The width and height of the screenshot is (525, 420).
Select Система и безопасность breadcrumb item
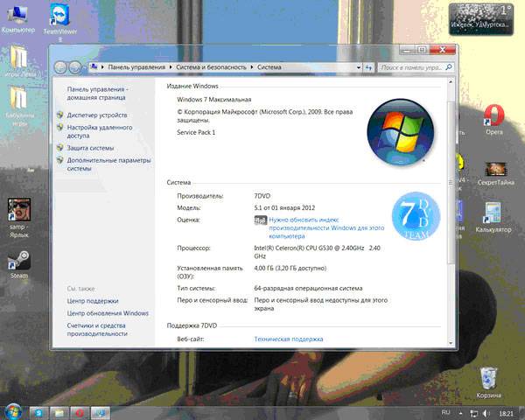(212, 66)
